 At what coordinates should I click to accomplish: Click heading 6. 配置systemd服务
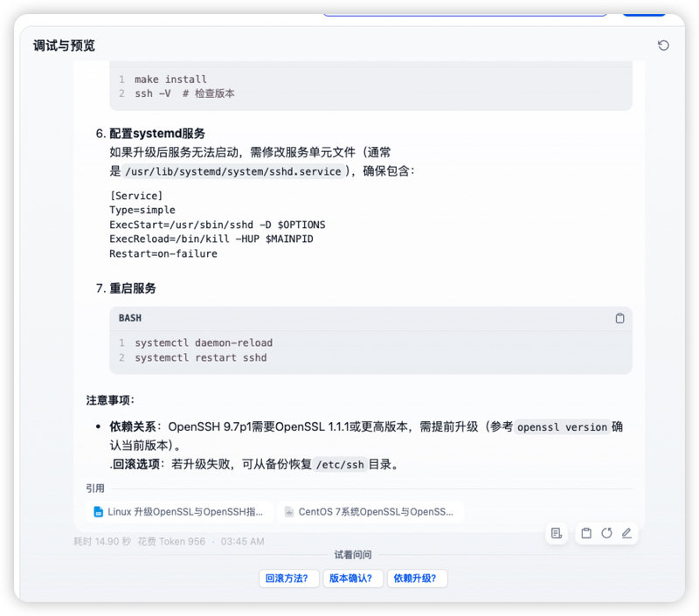tap(150, 134)
